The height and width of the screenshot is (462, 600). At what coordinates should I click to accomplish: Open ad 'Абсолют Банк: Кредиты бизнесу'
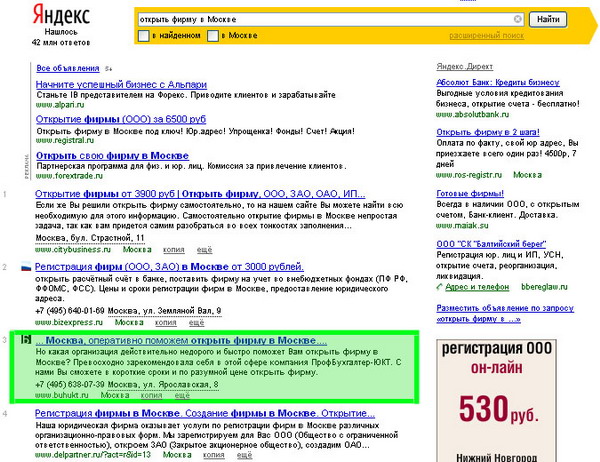pos(497,82)
